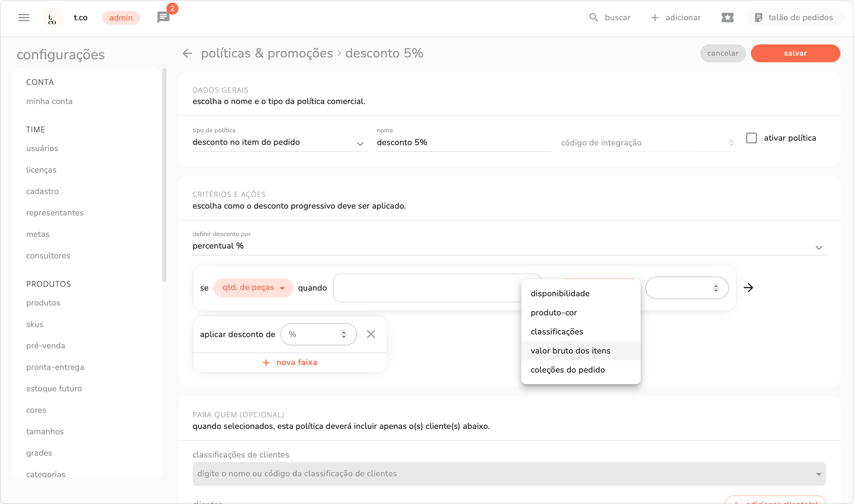The width and height of the screenshot is (854, 504).
Task: Open the chat messages icon with badge
Action: click(163, 17)
